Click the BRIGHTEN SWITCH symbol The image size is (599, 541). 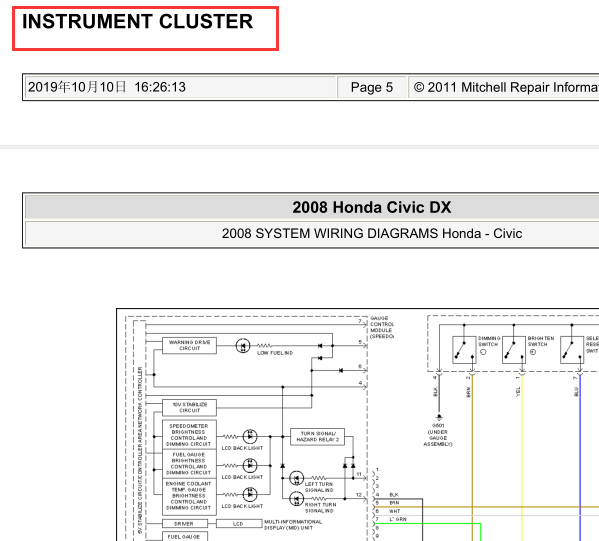pyautogui.click(x=514, y=350)
